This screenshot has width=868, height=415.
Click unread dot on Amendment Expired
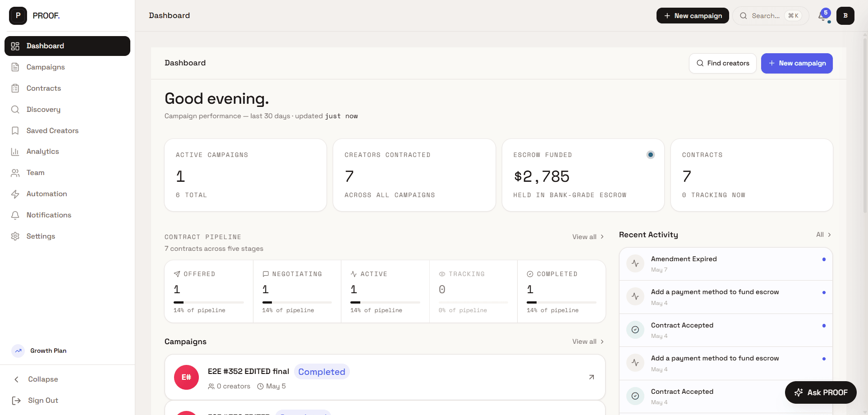tap(824, 259)
